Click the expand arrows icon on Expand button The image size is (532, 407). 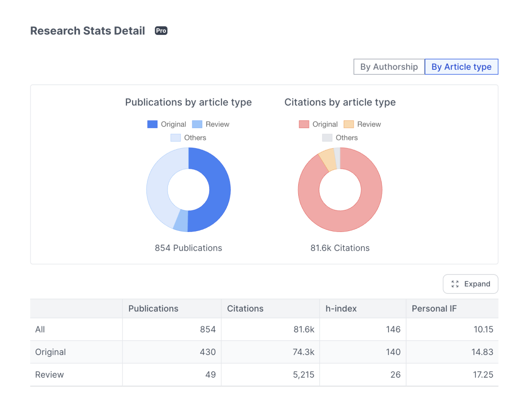click(x=455, y=284)
